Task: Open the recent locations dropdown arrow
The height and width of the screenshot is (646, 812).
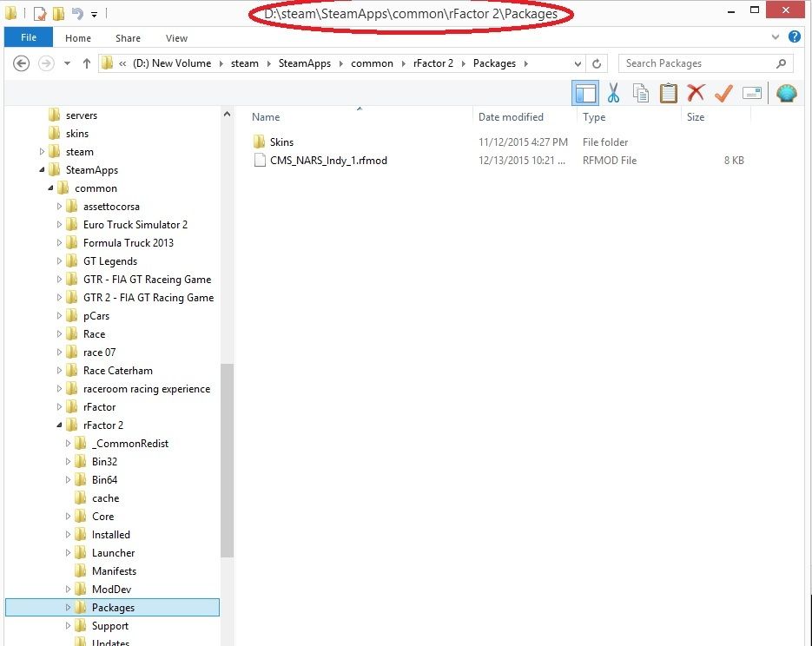Action: tap(67, 63)
